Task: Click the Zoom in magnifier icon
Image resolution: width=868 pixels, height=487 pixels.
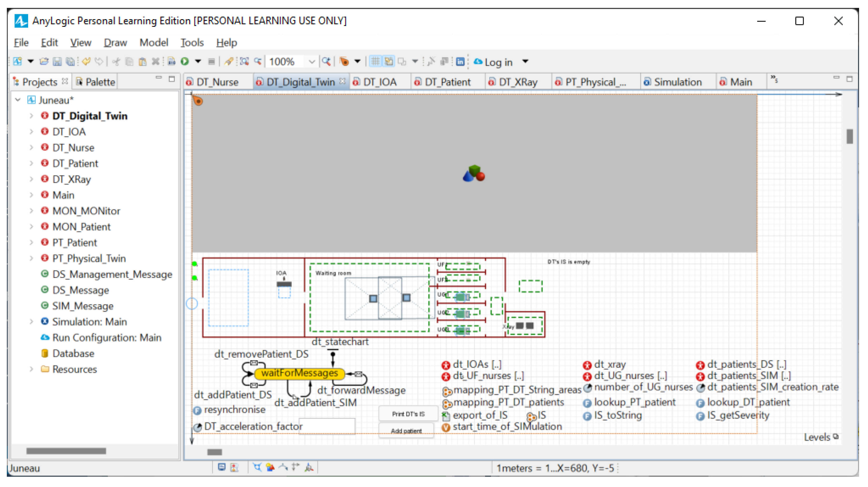Action: (326, 61)
